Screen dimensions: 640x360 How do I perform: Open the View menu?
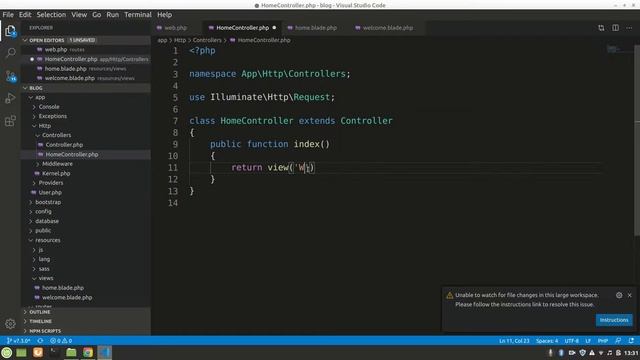[x=79, y=15]
